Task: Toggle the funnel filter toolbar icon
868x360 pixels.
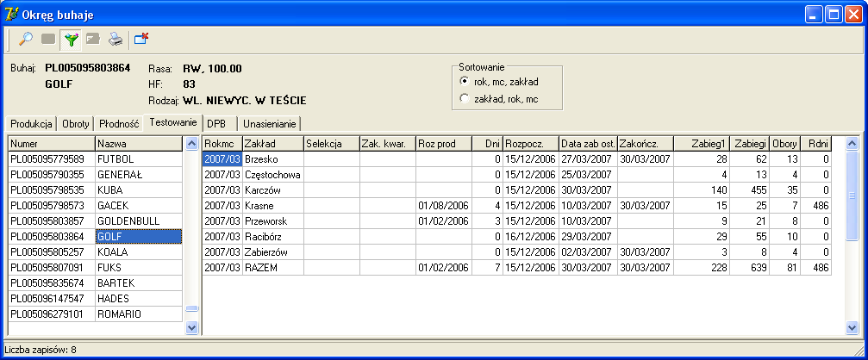Action: click(72, 40)
